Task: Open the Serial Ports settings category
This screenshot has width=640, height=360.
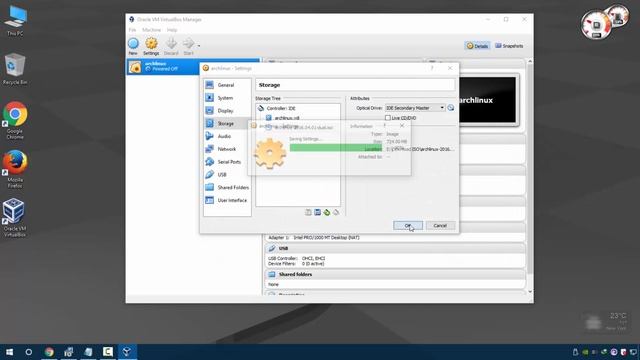Action: click(227, 162)
